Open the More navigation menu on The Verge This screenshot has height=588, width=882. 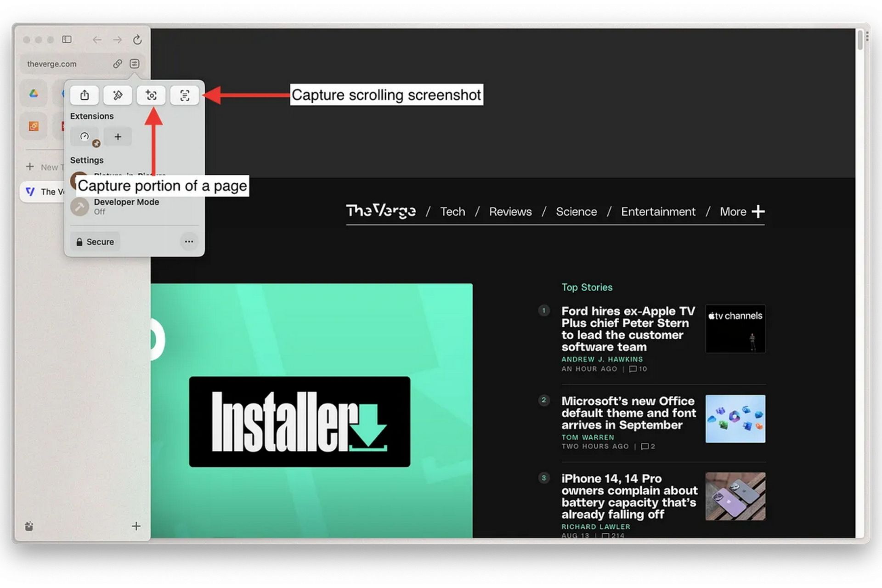(x=741, y=211)
